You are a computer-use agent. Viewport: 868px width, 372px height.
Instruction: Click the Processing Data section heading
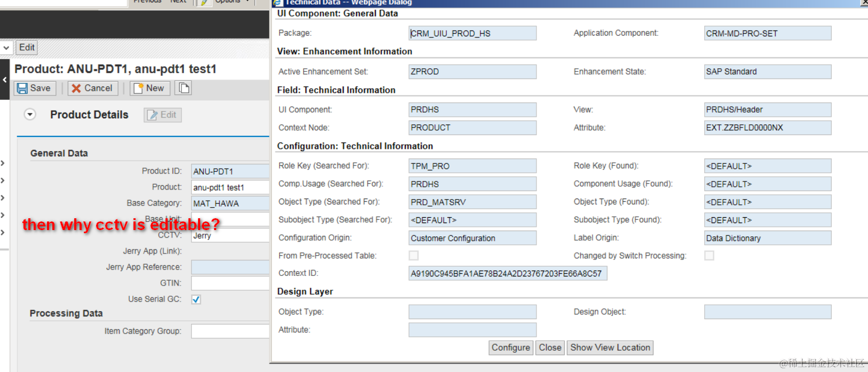66,313
